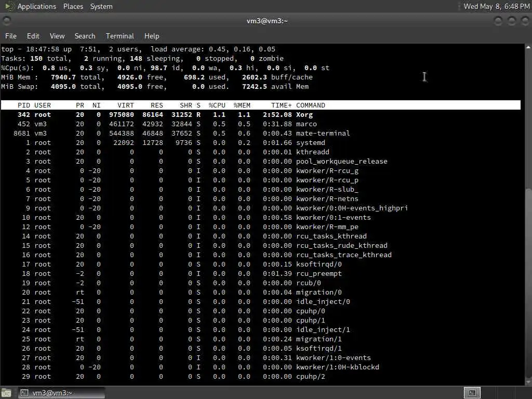Click the scrollbar up arrow
Viewport: 532px width, 399px height.
528,47
